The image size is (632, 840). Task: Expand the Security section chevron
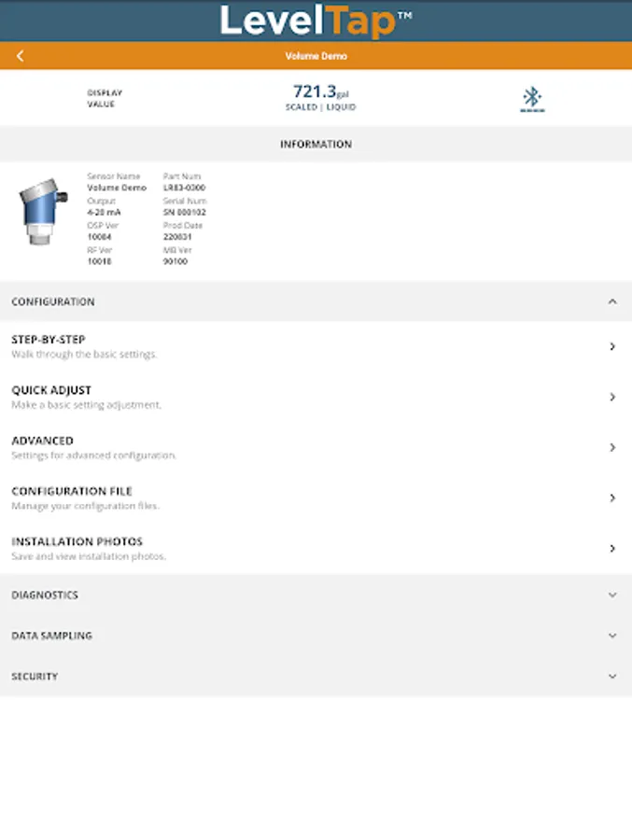tap(612, 677)
